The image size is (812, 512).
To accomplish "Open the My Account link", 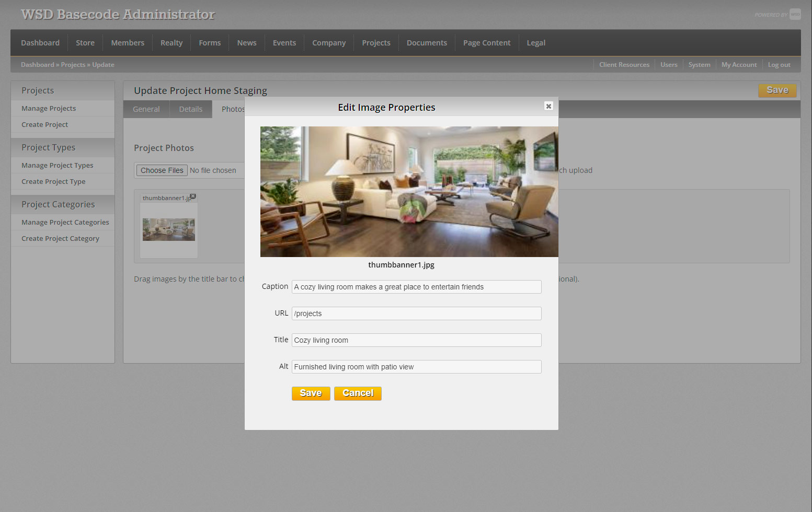I will tap(739, 65).
